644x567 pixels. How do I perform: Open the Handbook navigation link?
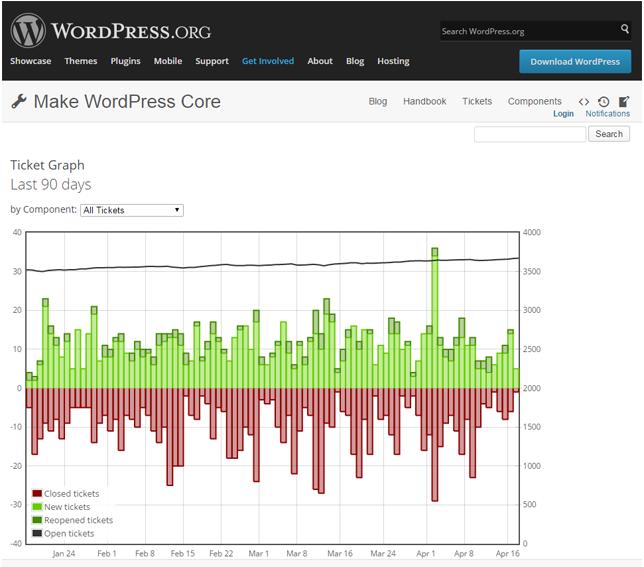[x=425, y=101]
